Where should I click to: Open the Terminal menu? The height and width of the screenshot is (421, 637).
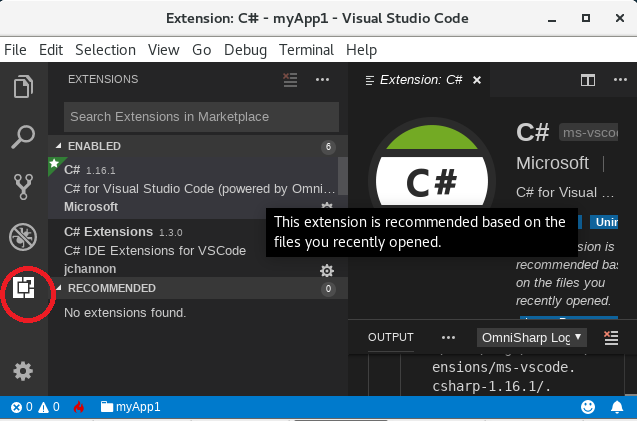(x=306, y=50)
